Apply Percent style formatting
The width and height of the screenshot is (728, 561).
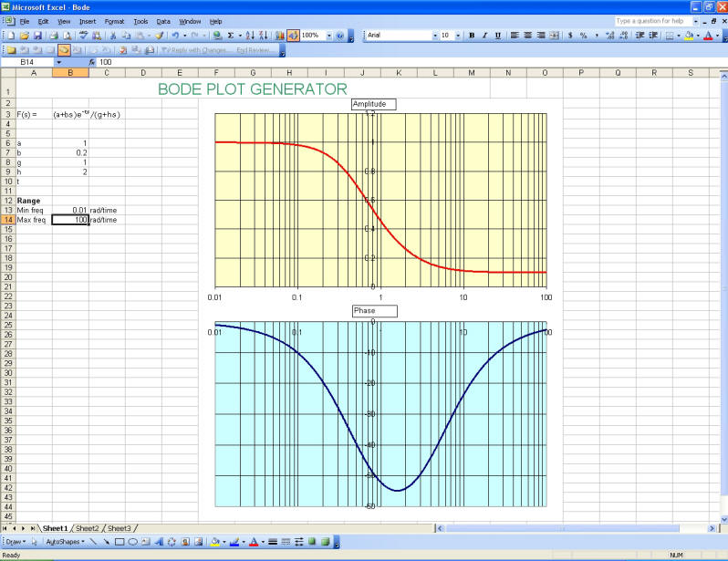(583, 36)
